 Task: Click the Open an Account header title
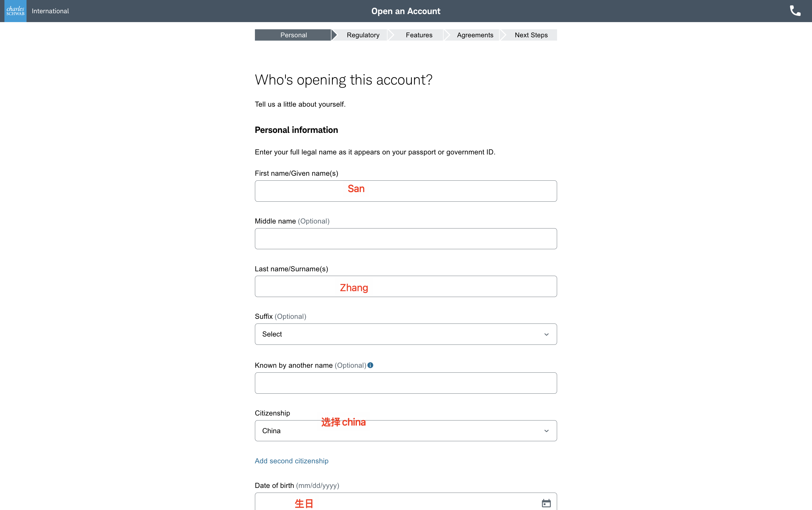point(406,11)
